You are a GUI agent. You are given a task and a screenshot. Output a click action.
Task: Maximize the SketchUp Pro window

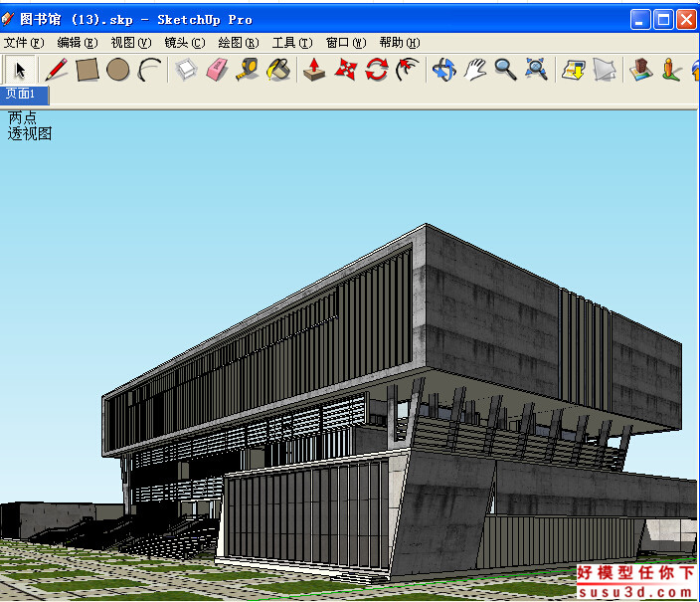663,20
